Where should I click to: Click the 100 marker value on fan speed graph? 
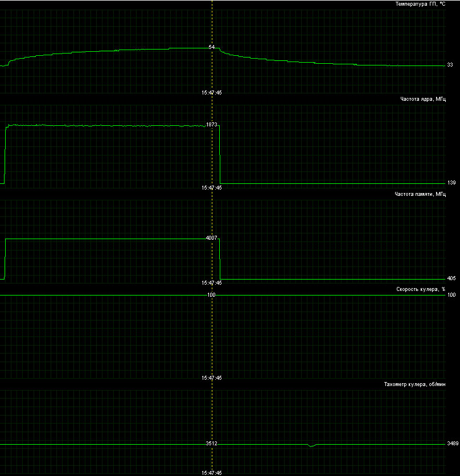click(211, 295)
